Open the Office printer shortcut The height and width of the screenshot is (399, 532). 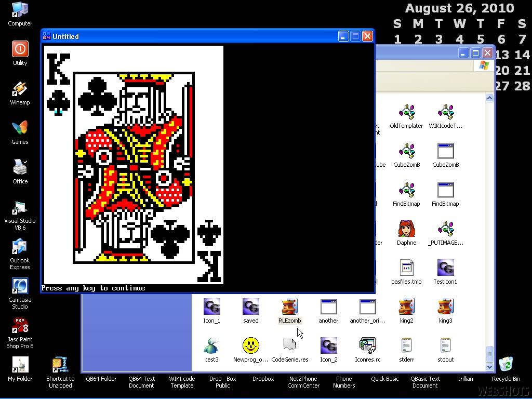[x=20, y=171]
